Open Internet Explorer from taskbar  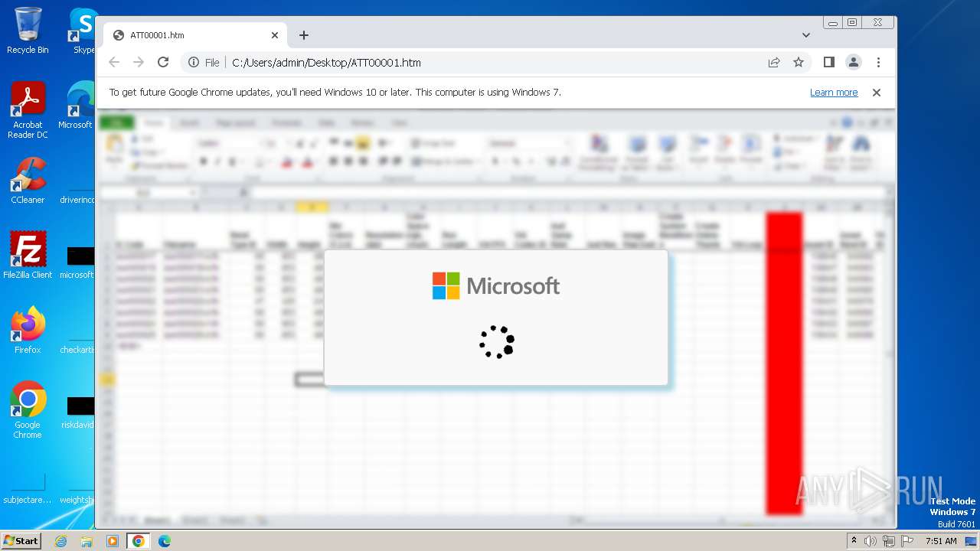click(x=61, y=541)
